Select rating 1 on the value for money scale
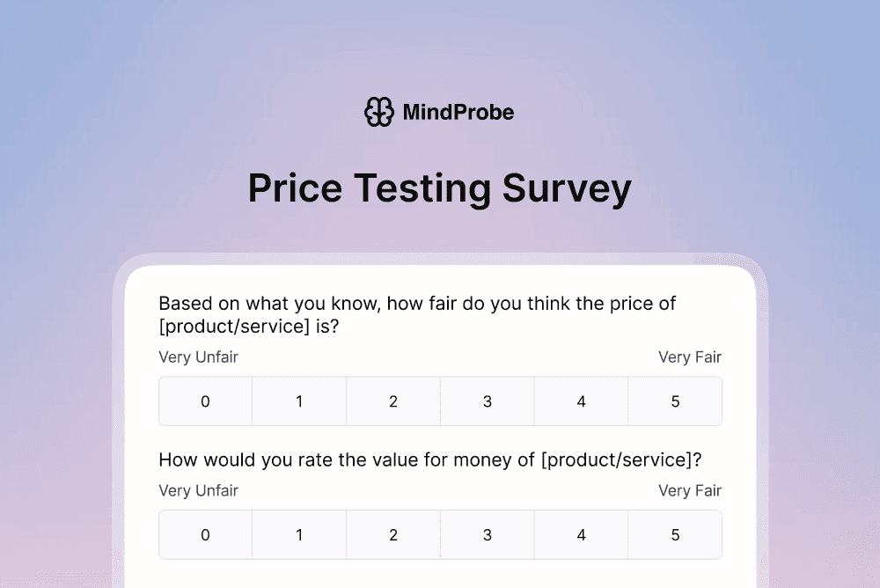This screenshot has width=880, height=588. (x=299, y=534)
